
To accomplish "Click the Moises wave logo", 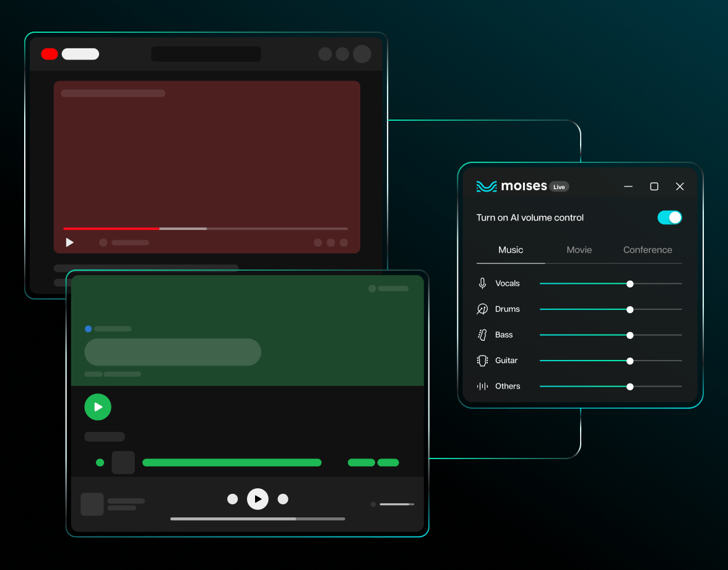I will (x=486, y=186).
